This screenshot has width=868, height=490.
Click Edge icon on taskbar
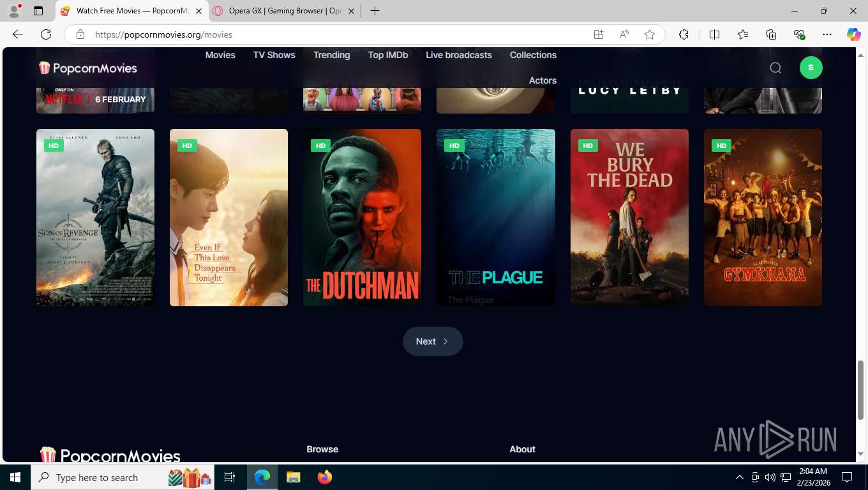point(262,477)
